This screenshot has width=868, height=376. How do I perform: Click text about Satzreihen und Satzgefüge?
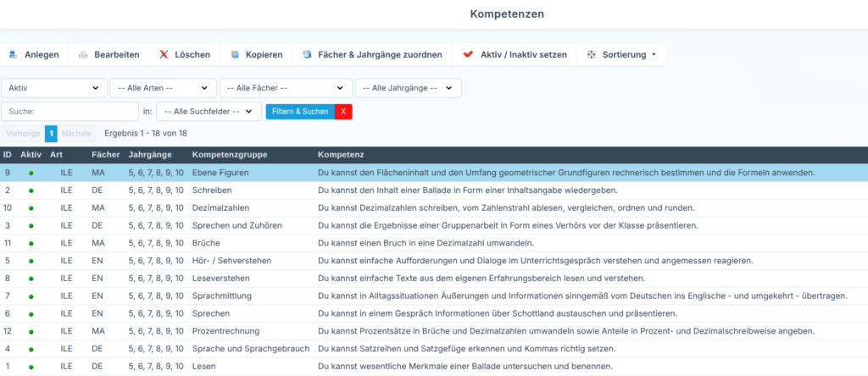[x=467, y=349]
